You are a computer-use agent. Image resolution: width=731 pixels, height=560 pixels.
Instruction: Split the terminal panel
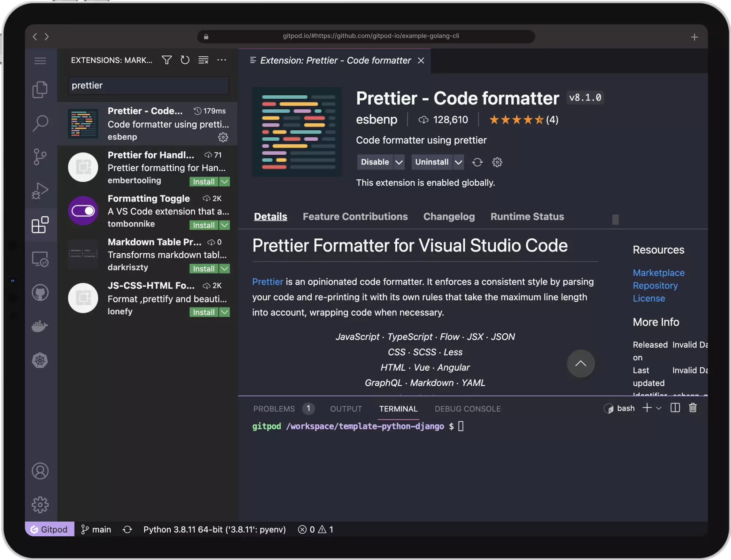tap(675, 408)
